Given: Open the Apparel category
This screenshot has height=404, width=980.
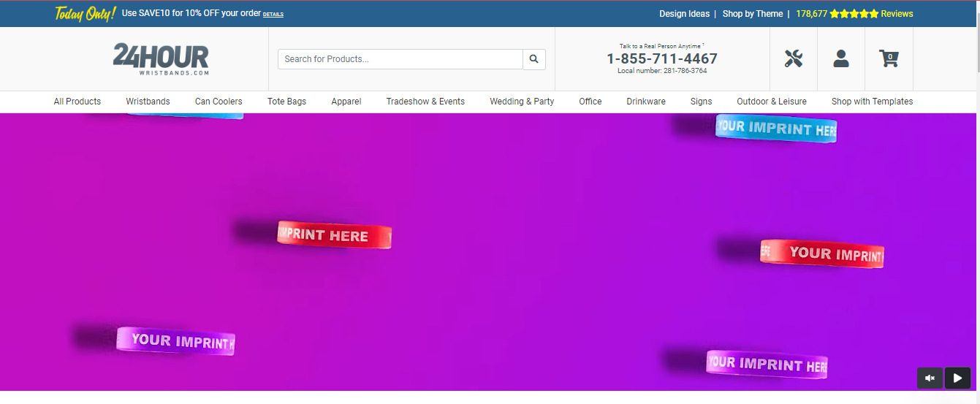Looking at the screenshot, I should click(x=346, y=102).
